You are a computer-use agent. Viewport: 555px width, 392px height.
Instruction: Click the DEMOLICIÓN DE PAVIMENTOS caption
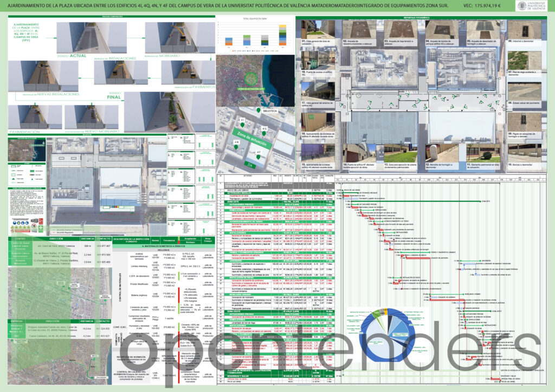[195, 87]
